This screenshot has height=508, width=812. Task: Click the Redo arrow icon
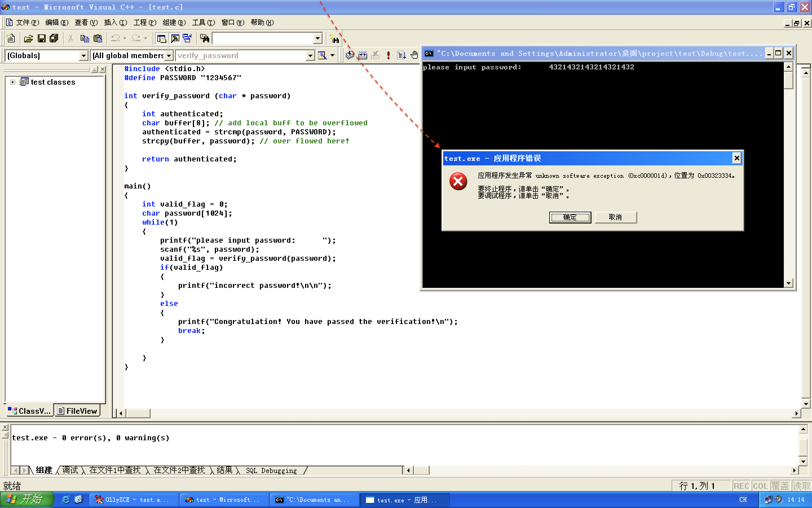coord(136,38)
